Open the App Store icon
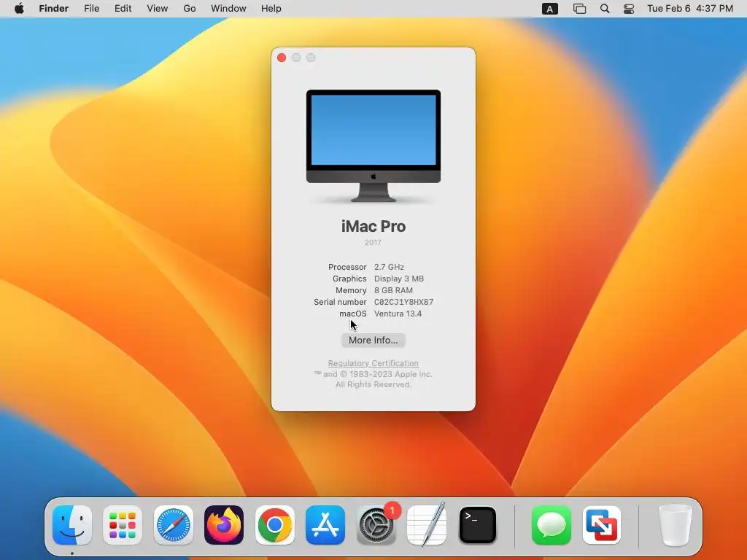The image size is (747, 560). tap(325, 525)
